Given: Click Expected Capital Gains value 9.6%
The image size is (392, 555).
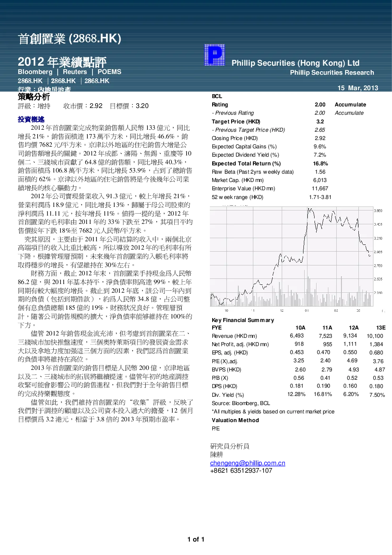Looking at the screenshot, I should tap(320, 147).
